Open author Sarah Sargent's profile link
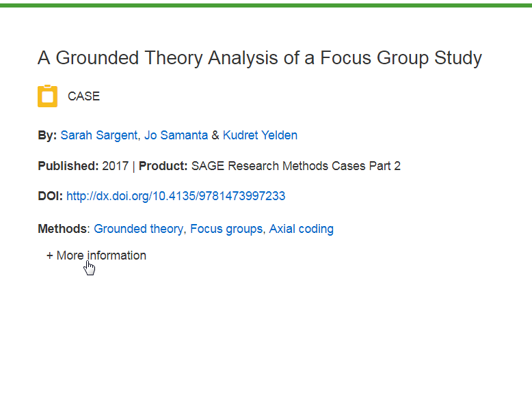This screenshot has height=416, width=532. [x=98, y=135]
